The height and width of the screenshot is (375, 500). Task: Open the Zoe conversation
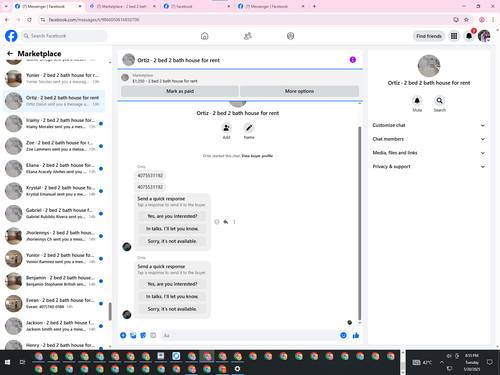(x=54, y=146)
